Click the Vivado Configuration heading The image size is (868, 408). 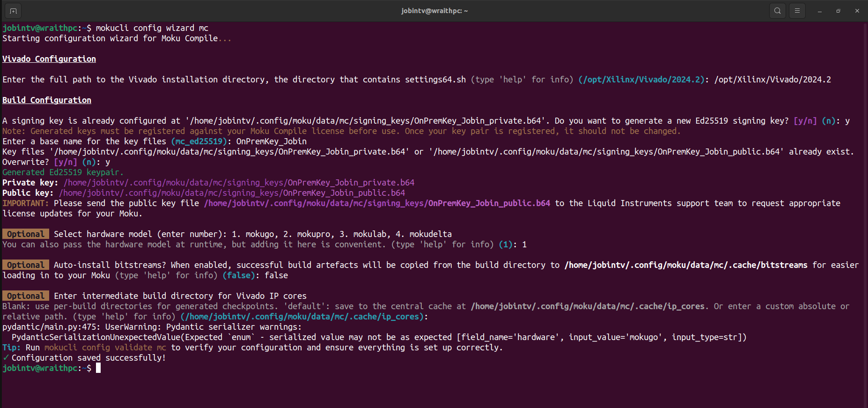(49, 59)
